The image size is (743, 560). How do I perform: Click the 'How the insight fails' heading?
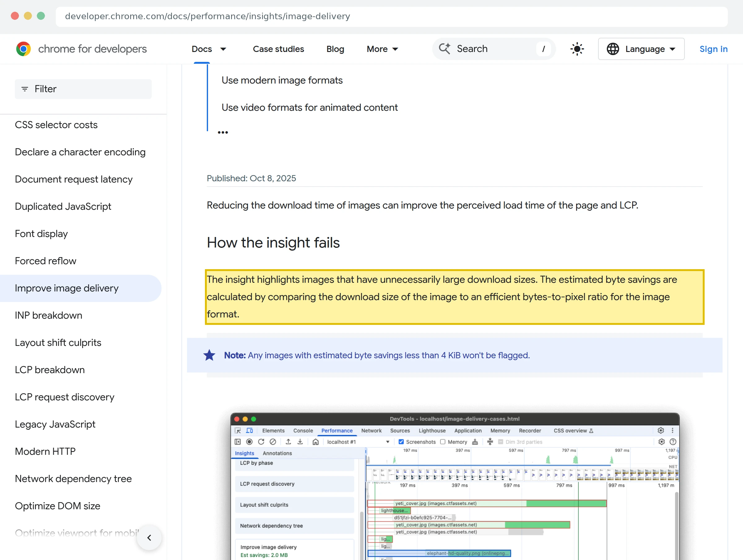click(273, 242)
